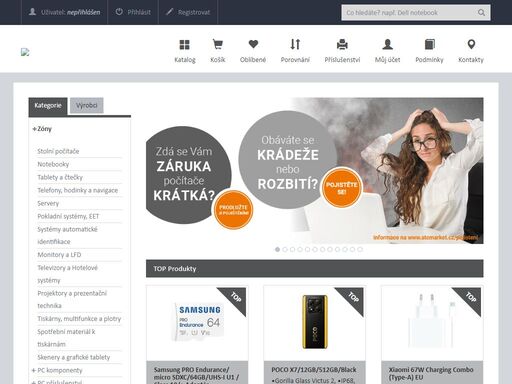This screenshot has width=512, height=384.
Task: Open the Košík shopping cart icon
Action: 218,44
